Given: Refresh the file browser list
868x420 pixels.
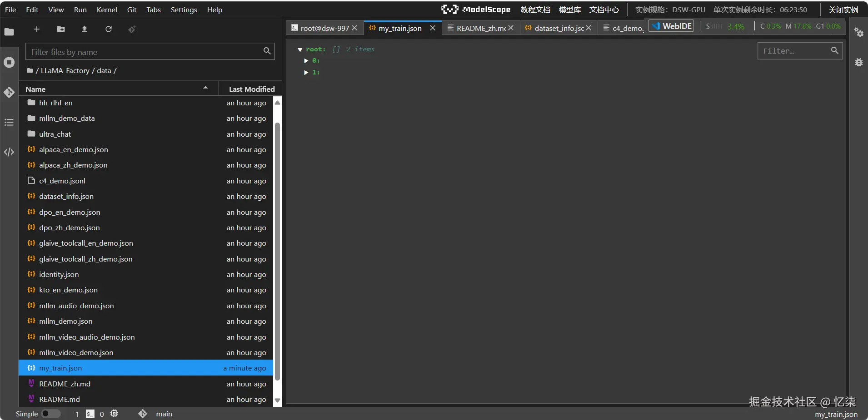Looking at the screenshot, I should coord(109,29).
